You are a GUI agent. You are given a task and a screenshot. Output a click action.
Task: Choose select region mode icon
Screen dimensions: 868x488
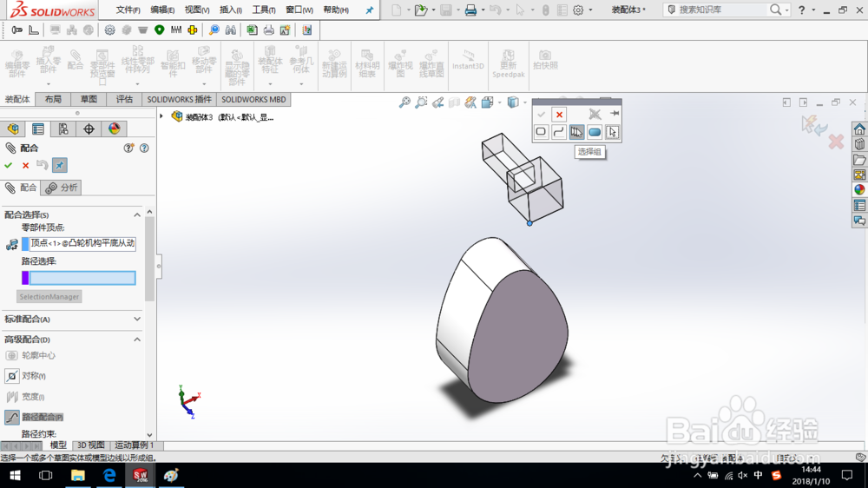594,132
